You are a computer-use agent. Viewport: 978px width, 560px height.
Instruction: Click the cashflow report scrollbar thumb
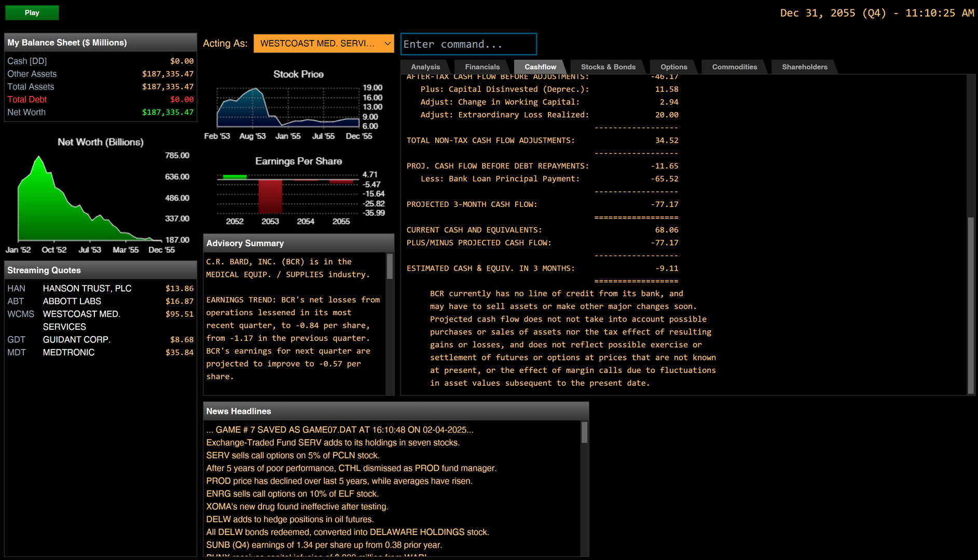click(970, 305)
